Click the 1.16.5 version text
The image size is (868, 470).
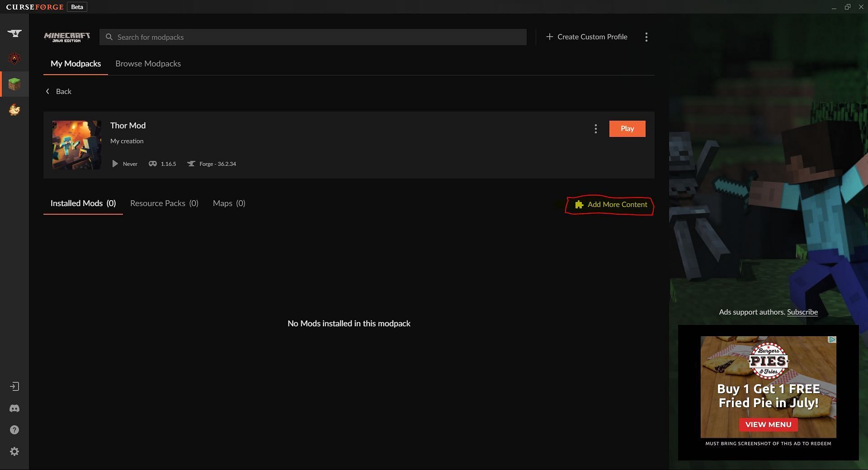click(x=168, y=164)
